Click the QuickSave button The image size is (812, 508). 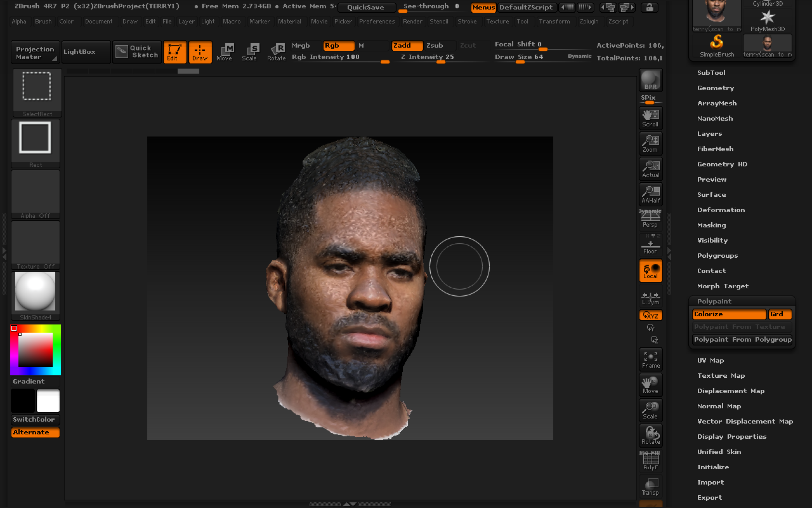366,7
